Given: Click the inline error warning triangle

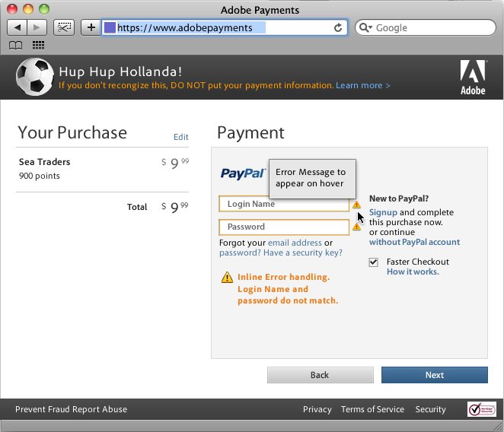Looking at the screenshot, I should [x=227, y=277].
